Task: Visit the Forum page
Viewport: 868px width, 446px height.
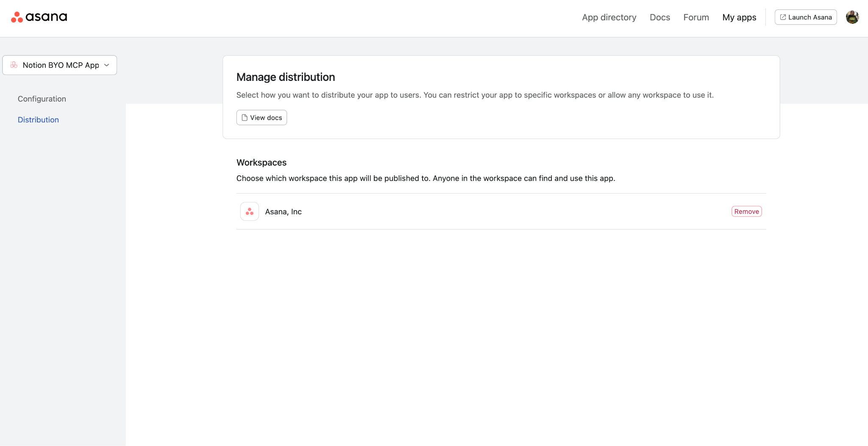Action: point(696,17)
